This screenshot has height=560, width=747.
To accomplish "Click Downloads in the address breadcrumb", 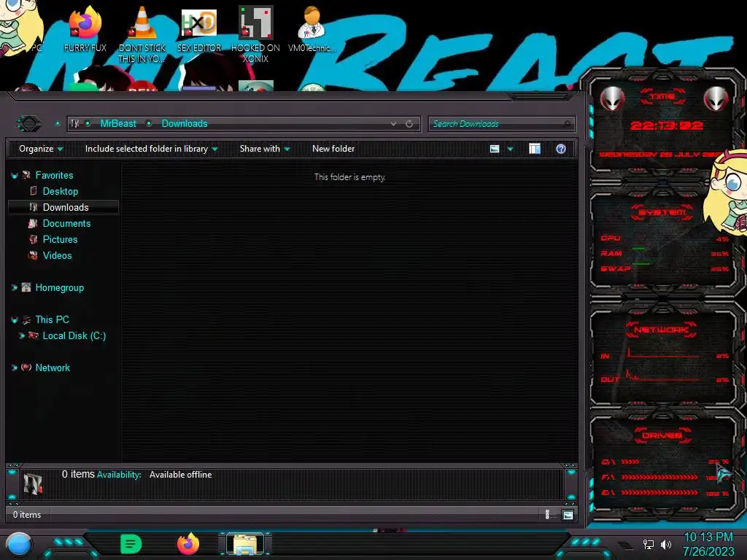I will click(x=185, y=124).
